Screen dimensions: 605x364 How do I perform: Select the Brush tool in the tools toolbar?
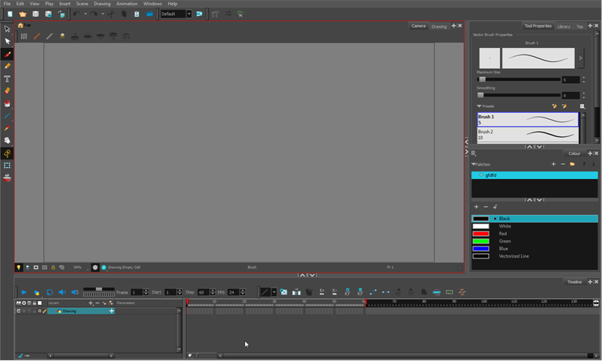[x=7, y=54]
